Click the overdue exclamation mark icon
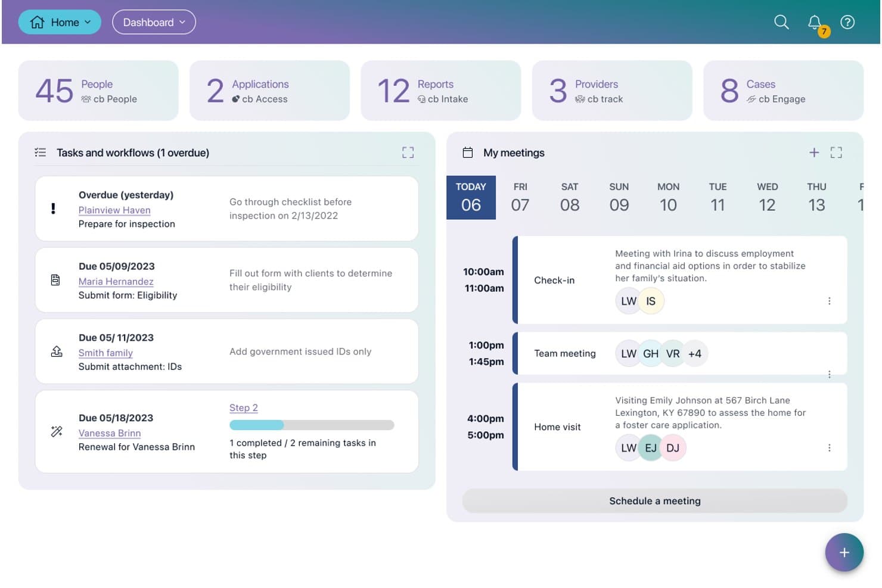Viewport: 882px width, 588px height. (x=53, y=209)
